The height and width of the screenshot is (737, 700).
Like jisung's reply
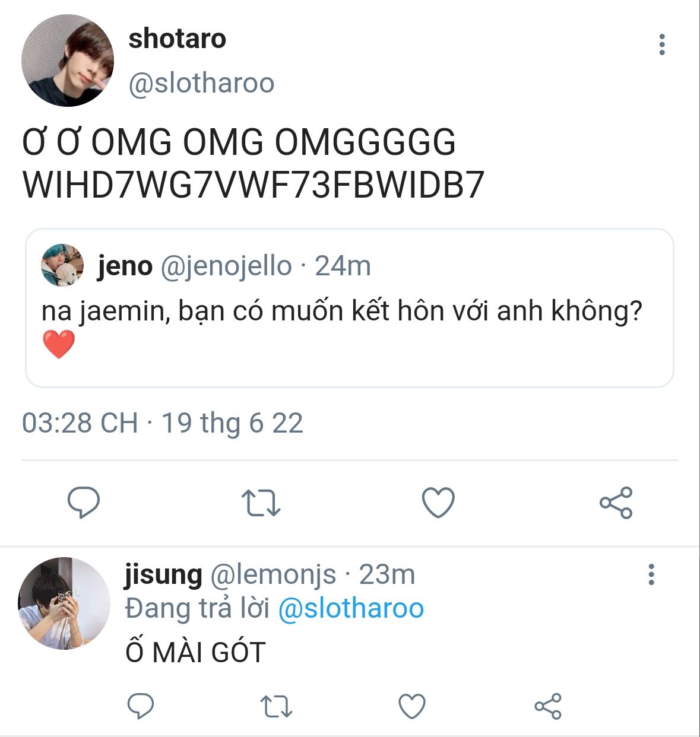pyautogui.click(x=411, y=706)
